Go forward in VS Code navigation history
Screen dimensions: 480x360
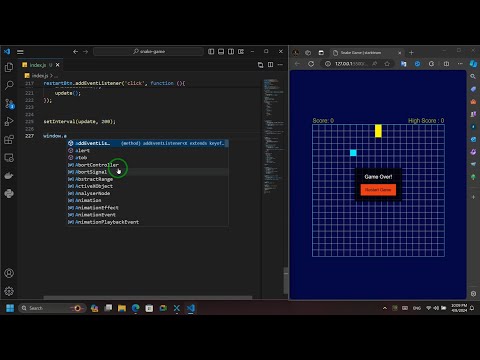[x=86, y=52]
